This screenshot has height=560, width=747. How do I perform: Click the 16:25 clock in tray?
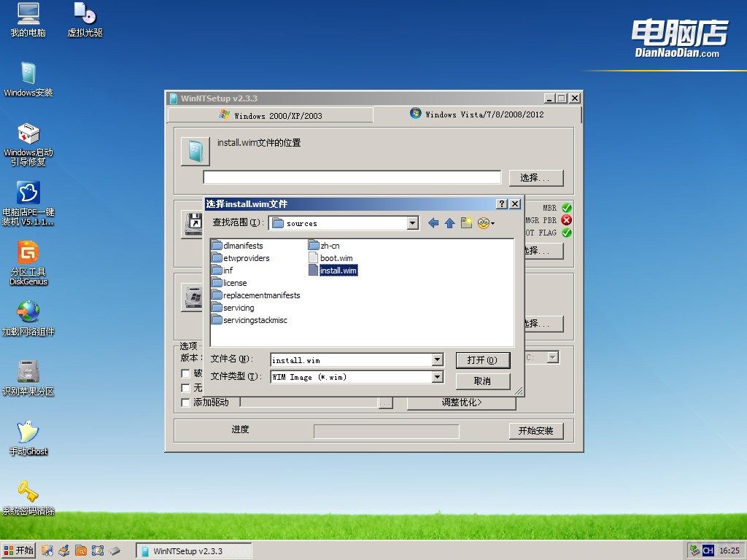729,551
